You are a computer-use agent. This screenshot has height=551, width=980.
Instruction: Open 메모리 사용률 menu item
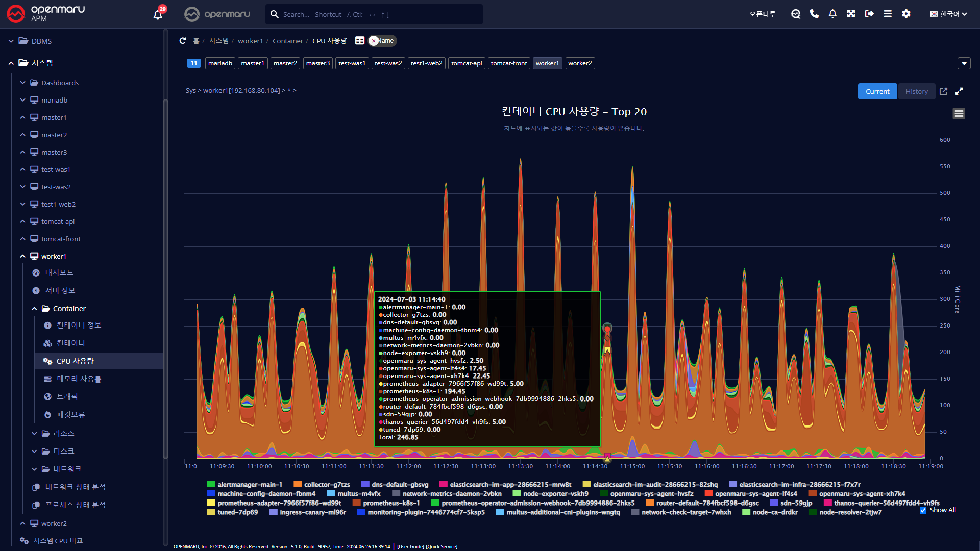pyautogui.click(x=79, y=379)
